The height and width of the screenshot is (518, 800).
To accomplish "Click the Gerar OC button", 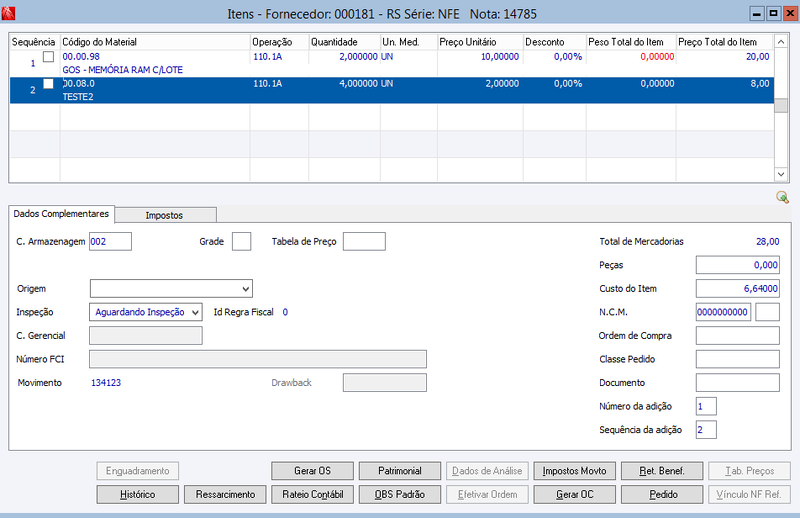I will pyautogui.click(x=574, y=494).
